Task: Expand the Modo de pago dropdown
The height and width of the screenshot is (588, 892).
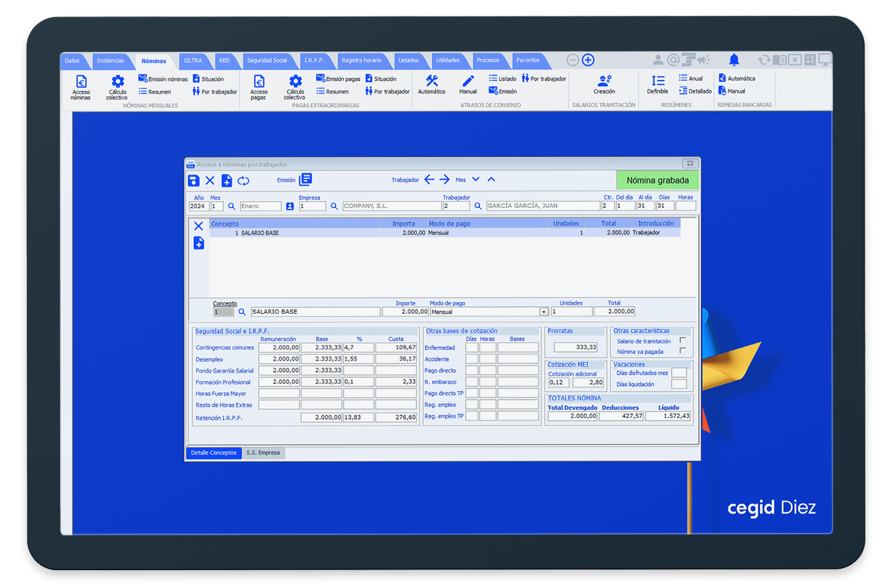Action: [x=543, y=312]
